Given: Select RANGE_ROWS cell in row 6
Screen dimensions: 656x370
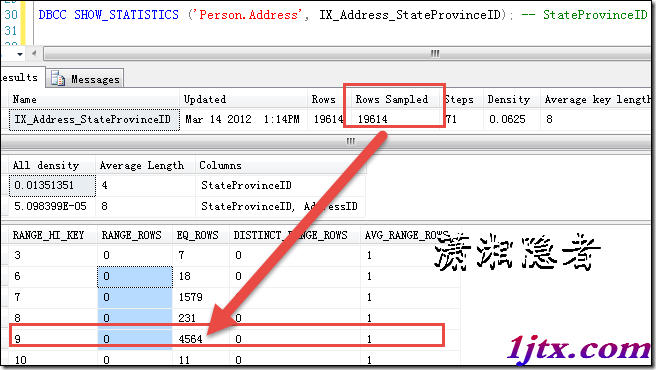Looking at the screenshot, I should (x=135, y=276).
